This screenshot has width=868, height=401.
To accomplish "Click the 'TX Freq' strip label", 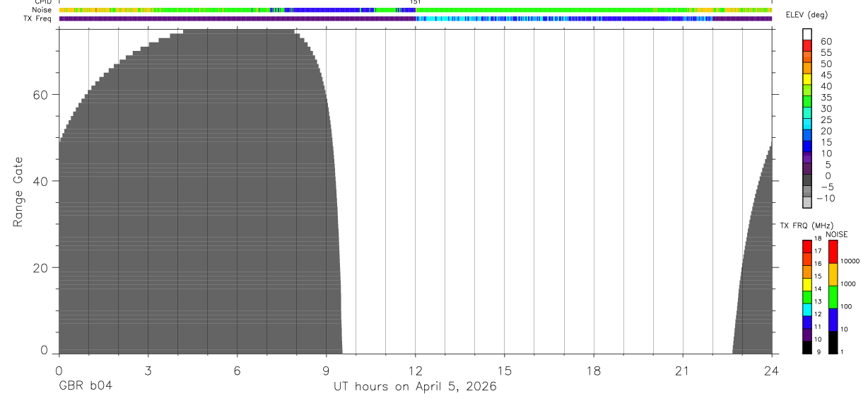I will pyautogui.click(x=38, y=18).
